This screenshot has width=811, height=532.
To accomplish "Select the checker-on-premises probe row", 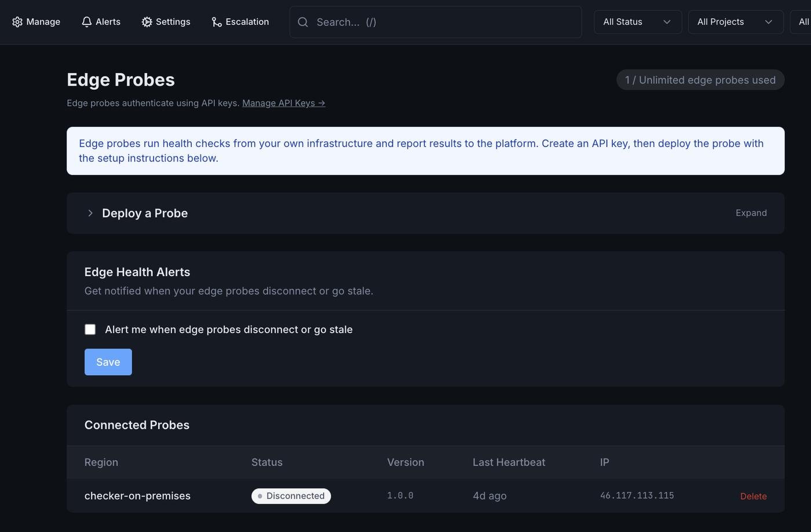I will click(137, 496).
